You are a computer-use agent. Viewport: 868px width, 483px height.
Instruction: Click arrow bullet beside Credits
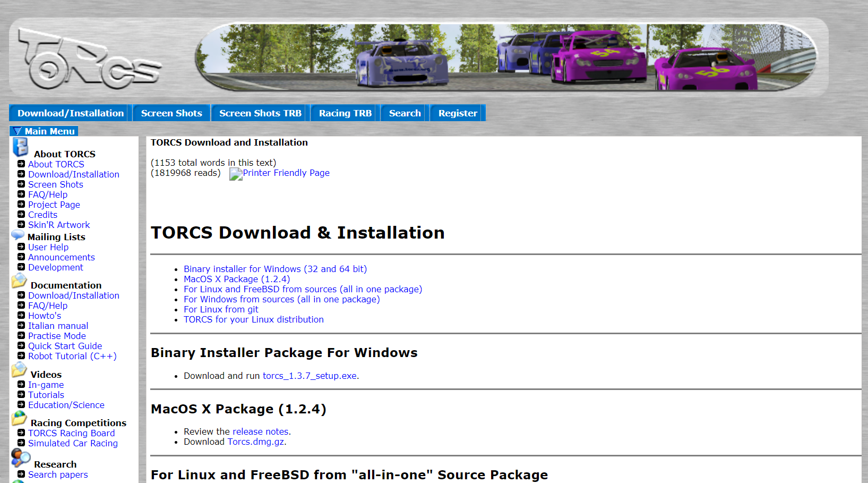(x=21, y=214)
